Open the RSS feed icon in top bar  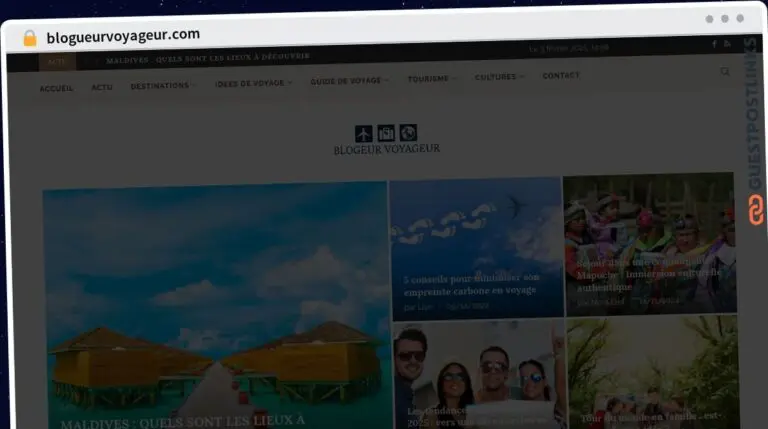point(727,44)
